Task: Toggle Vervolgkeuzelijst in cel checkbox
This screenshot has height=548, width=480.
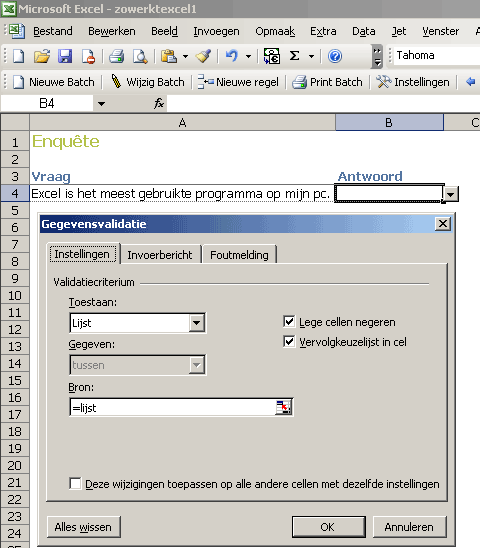Action: [289, 341]
